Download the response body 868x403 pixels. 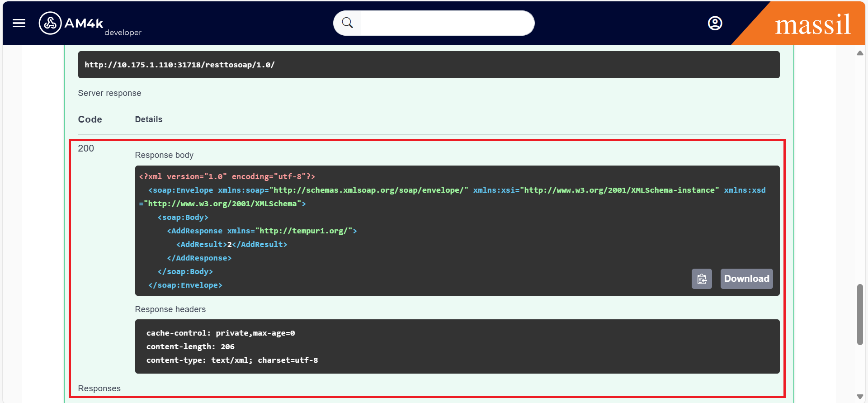[x=746, y=279]
